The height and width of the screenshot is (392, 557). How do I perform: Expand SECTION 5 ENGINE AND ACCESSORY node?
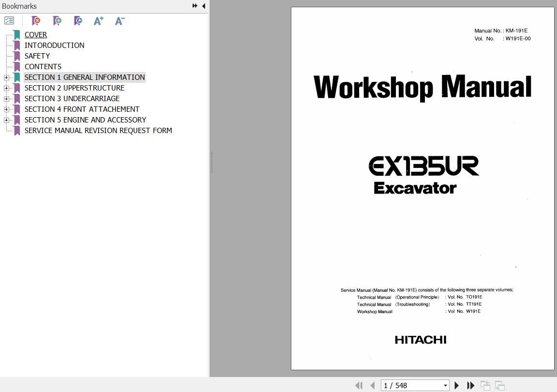[6, 120]
